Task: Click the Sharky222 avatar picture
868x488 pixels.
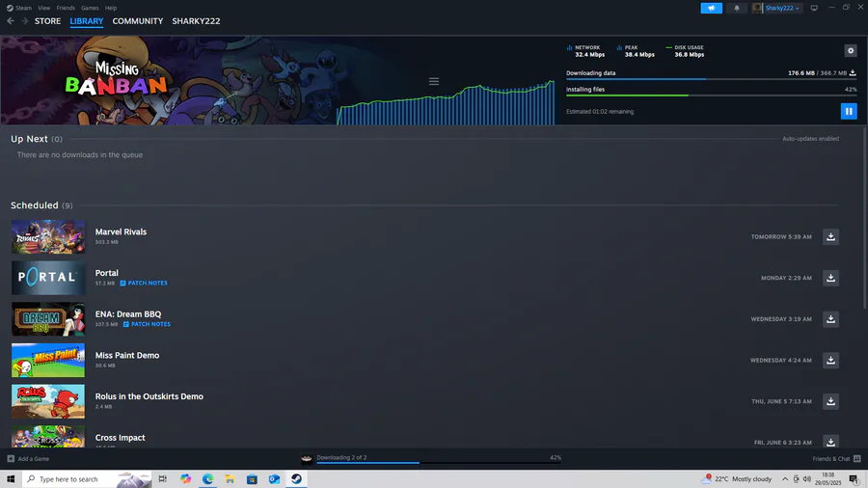Action: click(x=757, y=8)
